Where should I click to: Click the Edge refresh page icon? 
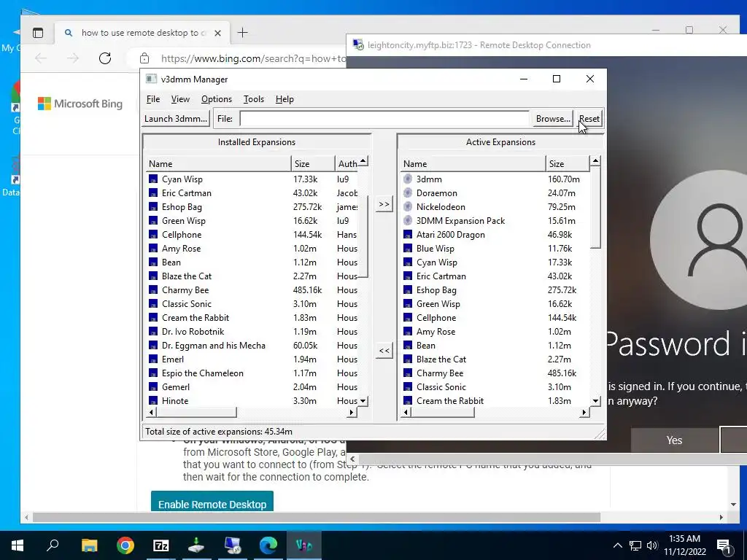pyautogui.click(x=105, y=58)
